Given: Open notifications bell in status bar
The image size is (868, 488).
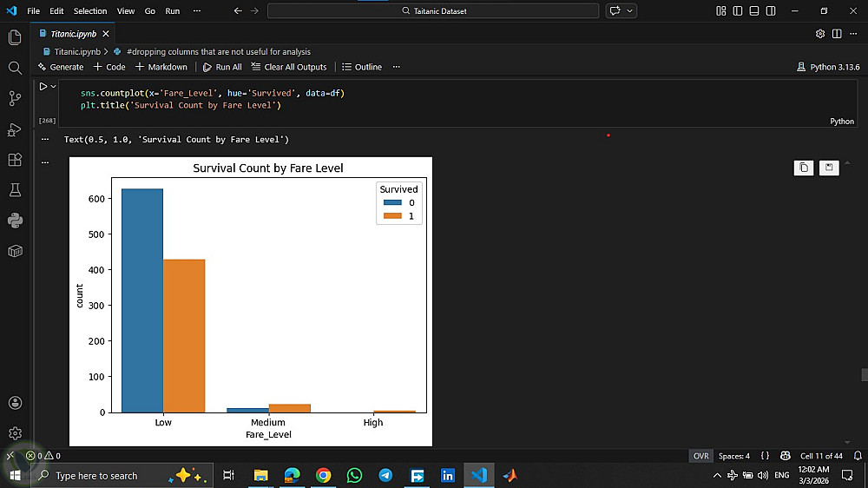Looking at the screenshot, I should (858, 456).
